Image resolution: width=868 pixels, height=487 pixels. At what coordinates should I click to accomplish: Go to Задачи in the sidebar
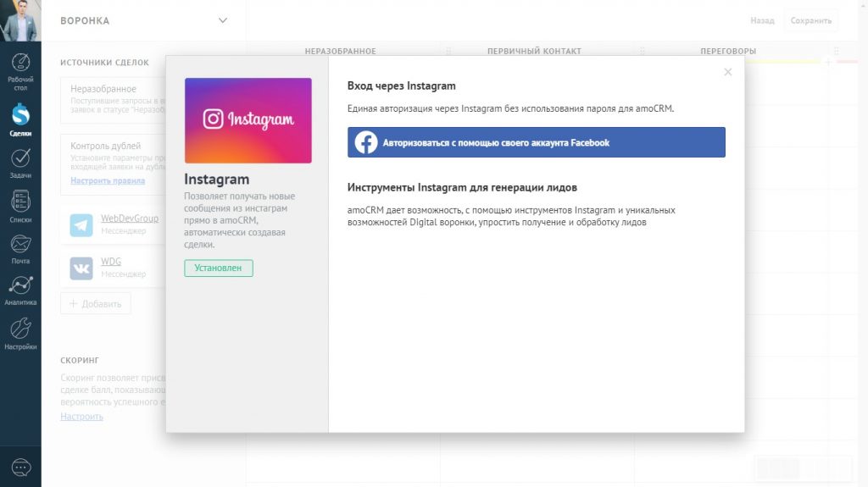[x=20, y=163]
